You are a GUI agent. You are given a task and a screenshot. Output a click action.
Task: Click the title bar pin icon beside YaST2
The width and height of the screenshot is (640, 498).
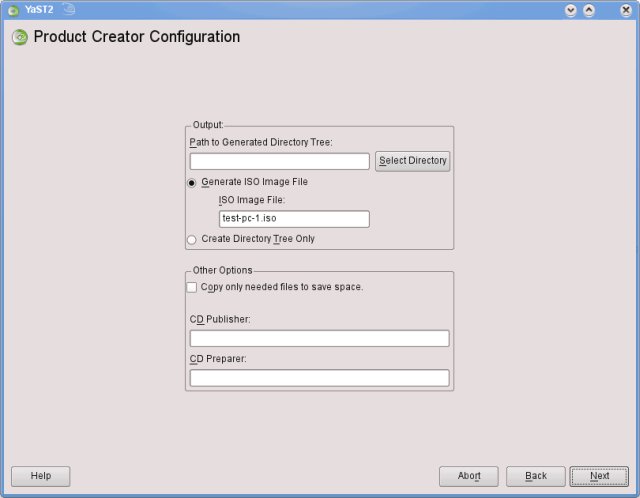click(x=68, y=9)
